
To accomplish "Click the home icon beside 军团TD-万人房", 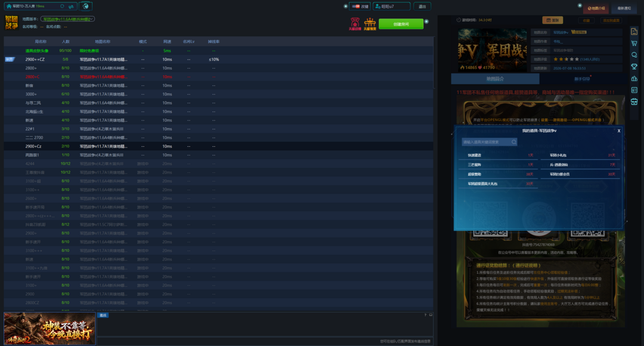I will pos(8,6).
